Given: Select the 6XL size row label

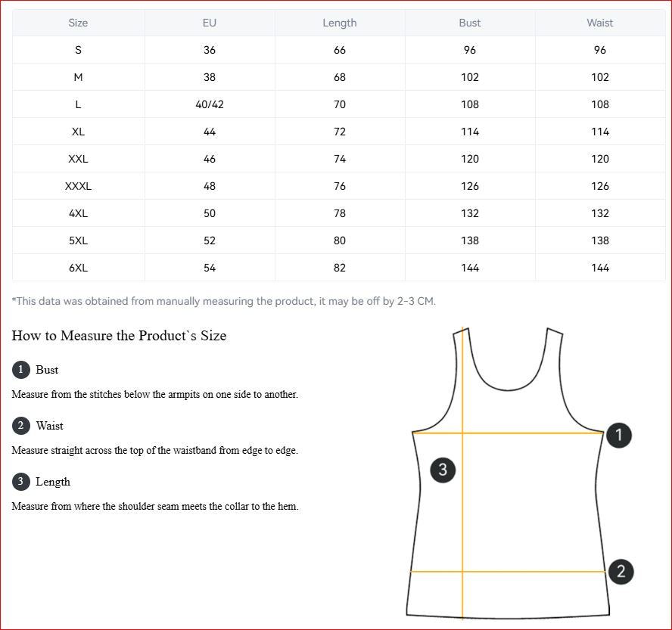Looking at the screenshot, I should tap(79, 268).
